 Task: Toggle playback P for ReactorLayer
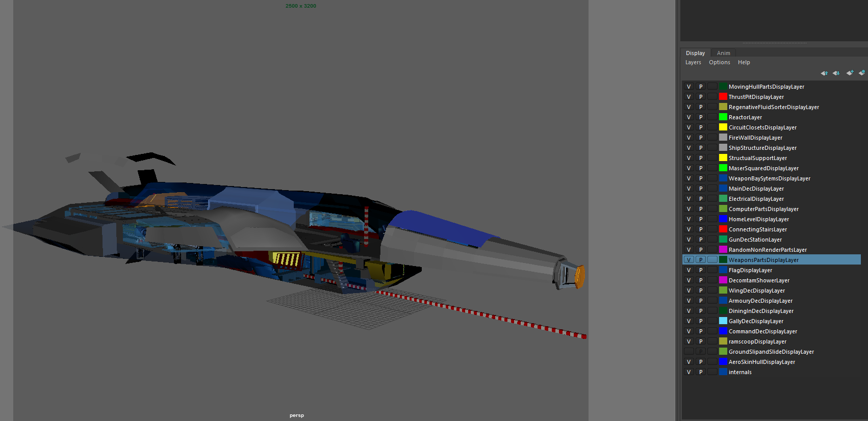[701, 117]
